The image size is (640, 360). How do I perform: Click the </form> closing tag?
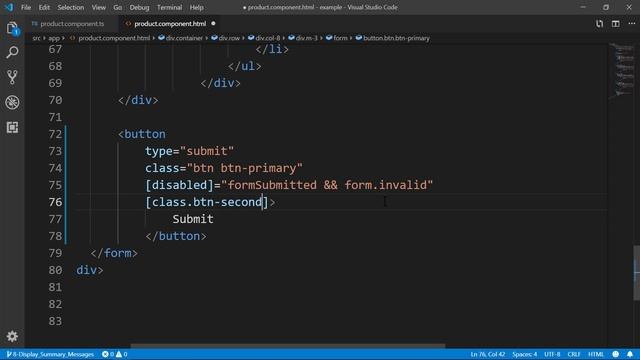click(x=114, y=253)
